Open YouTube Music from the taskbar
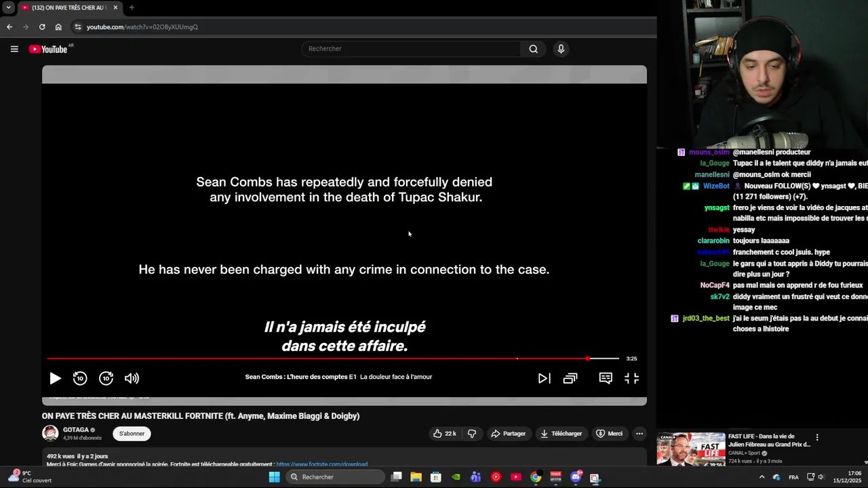 (x=496, y=477)
